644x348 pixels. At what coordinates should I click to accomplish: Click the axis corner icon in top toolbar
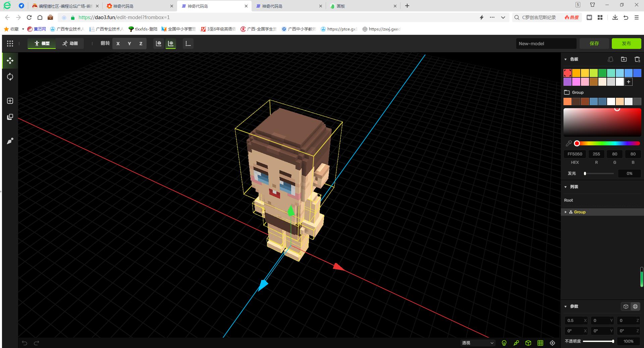(188, 44)
